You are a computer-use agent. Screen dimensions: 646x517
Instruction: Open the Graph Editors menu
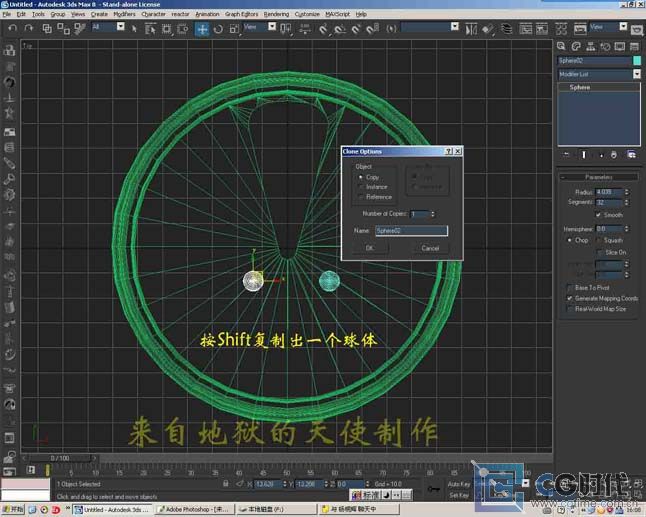tap(241, 14)
